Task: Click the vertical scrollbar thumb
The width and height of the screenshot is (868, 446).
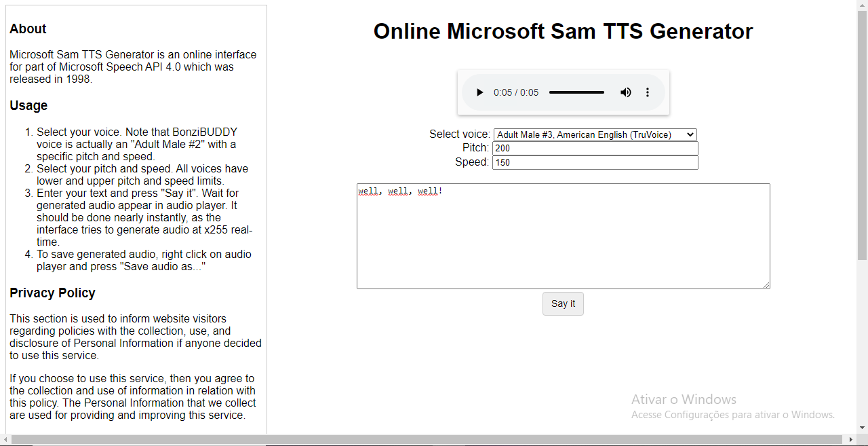Action: [862, 135]
